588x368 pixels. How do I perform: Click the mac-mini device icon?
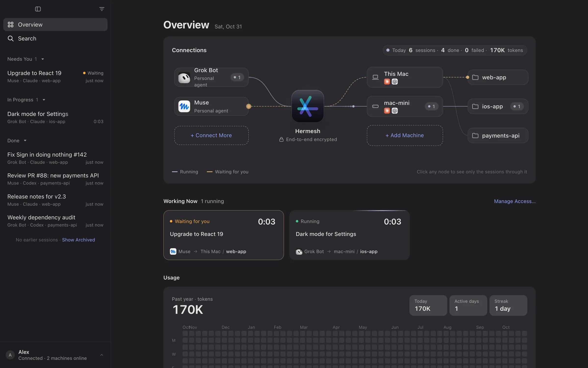pos(375,106)
